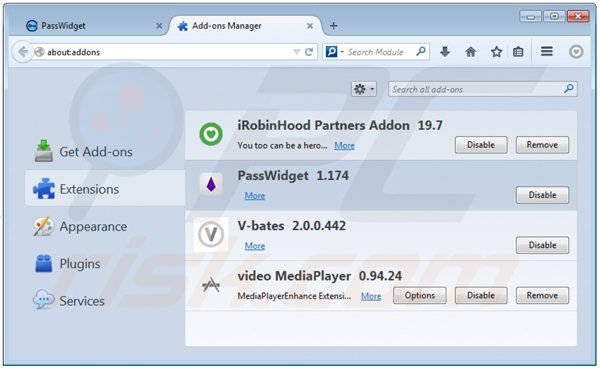
Task: Disable iRobinHood Partners Addon
Action: pos(481,145)
